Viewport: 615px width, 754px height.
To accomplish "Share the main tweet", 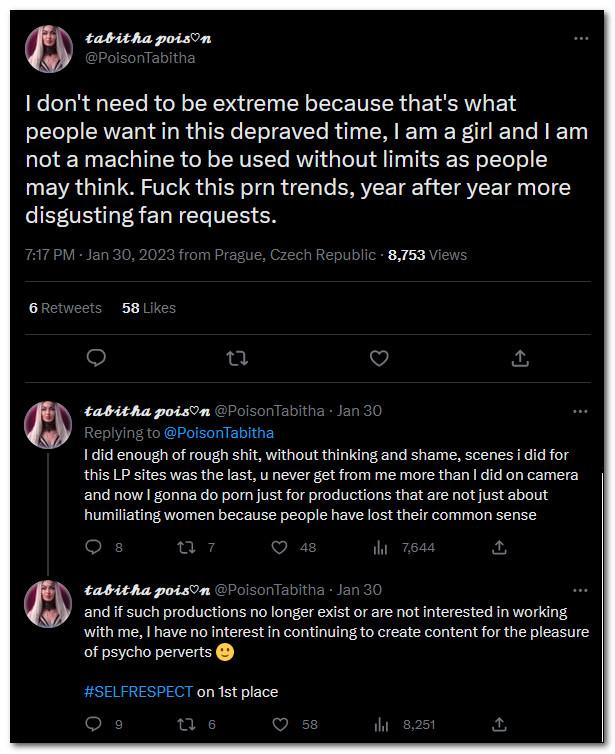I will (520, 357).
